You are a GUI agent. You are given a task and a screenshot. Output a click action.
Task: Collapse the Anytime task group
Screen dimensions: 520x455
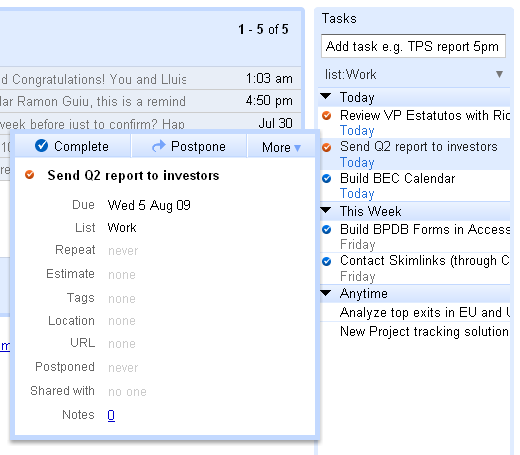[x=325, y=293]
